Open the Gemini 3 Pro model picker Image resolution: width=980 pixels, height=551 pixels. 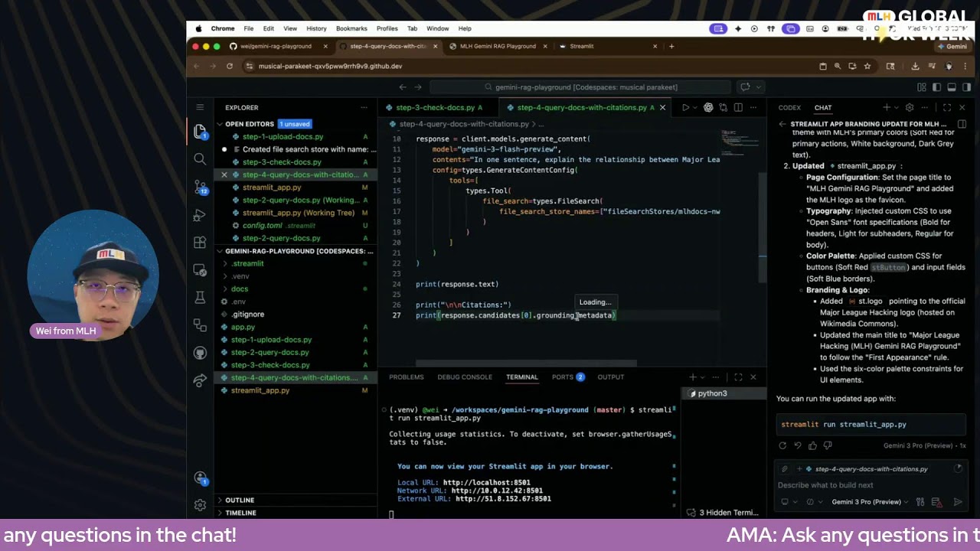[x=871, y=502]
